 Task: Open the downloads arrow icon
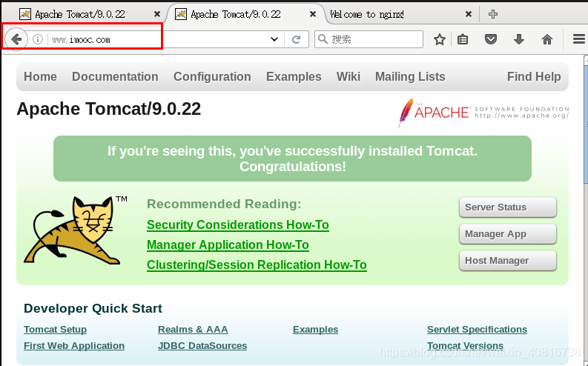tap(518, 39)
